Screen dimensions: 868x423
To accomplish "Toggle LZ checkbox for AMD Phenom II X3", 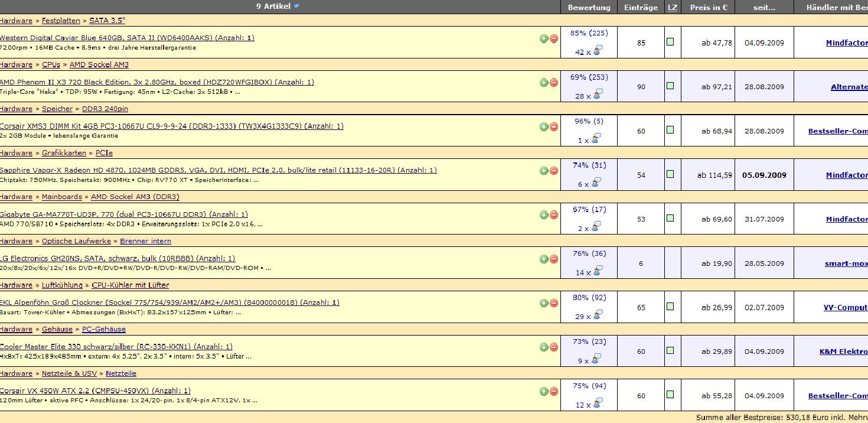I will [670, 86].
